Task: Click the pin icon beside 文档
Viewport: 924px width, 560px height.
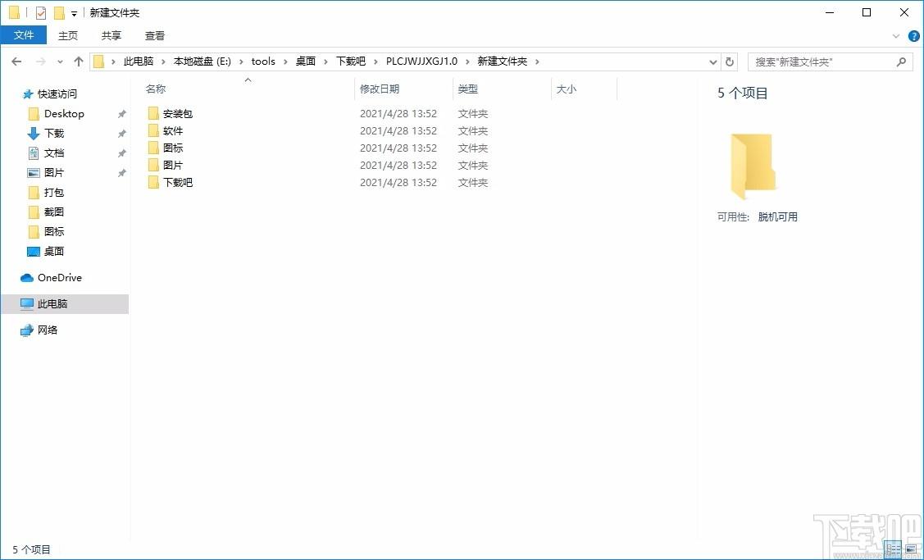Action: click(122, 153)
